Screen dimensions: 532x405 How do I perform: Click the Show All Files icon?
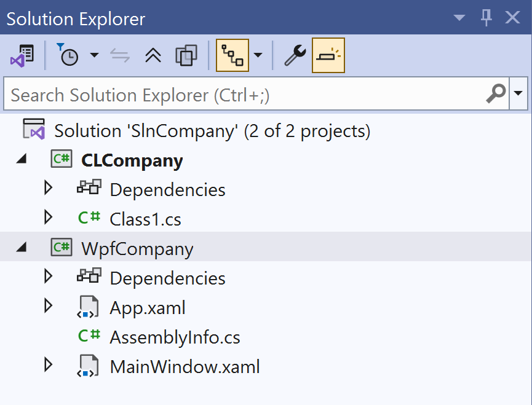click(x=186, y=55)
